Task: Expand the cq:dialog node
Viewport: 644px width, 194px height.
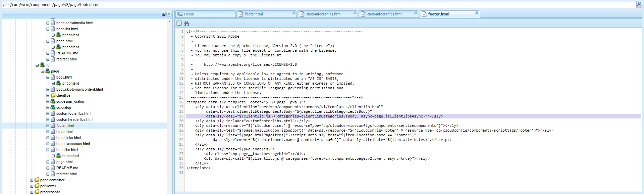Action: pyautogui.click(x=48, y=107)
